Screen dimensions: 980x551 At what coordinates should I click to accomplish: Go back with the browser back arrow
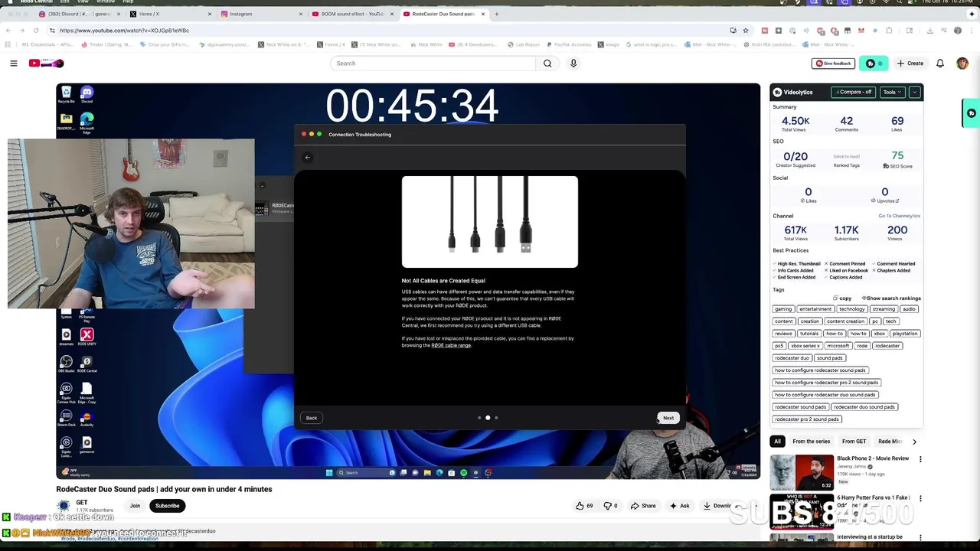(8, 30)
